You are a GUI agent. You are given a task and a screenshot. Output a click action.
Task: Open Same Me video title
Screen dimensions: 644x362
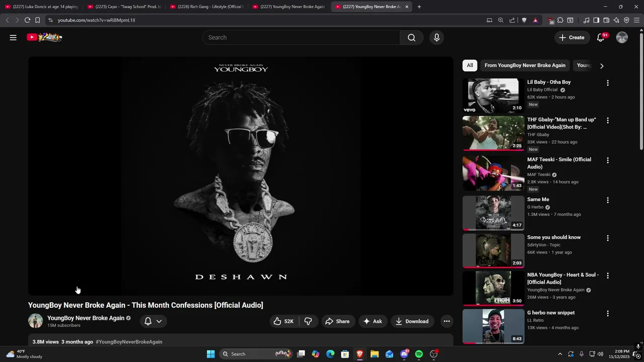tap(538, 200)
